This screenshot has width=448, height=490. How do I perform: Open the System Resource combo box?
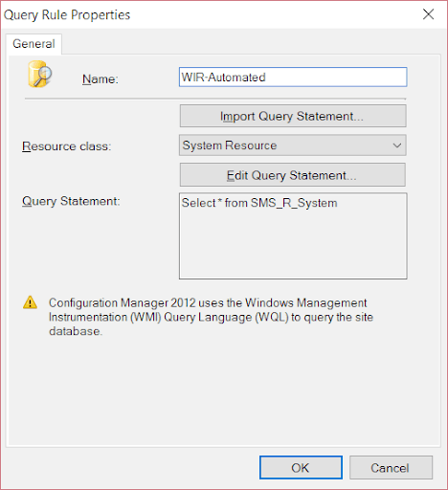[x=293, y=145]
